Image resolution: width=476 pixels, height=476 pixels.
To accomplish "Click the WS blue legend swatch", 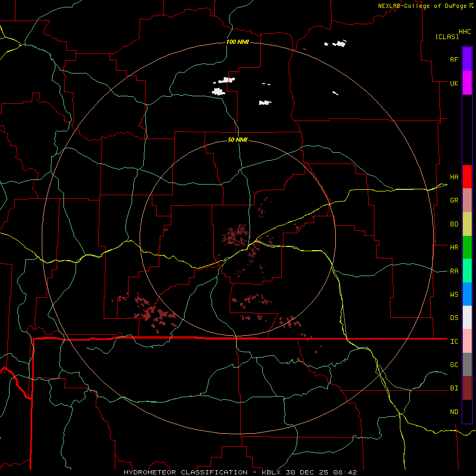I will click(x=467, y=294).
